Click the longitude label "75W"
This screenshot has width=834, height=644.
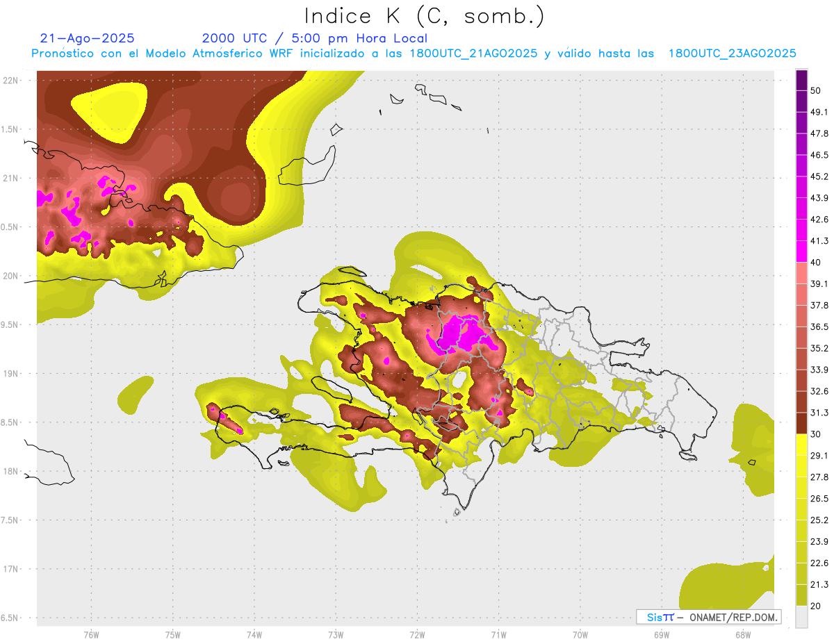point(172,635)
